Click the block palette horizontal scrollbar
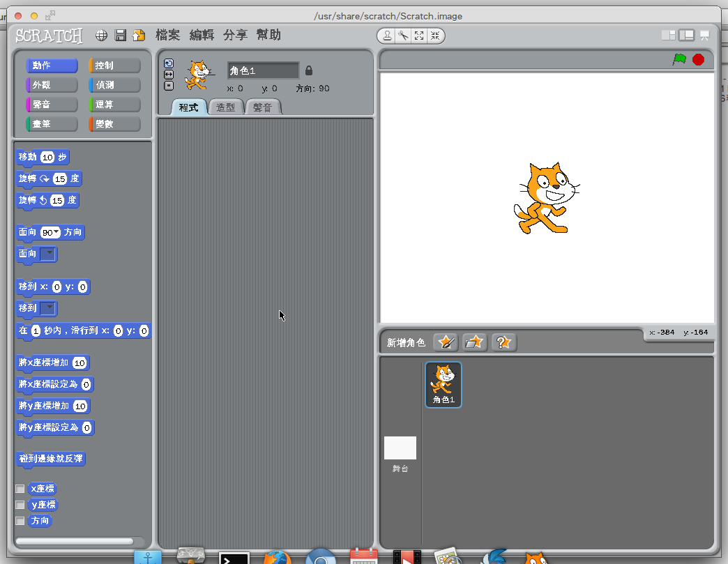 pos(75,541)
